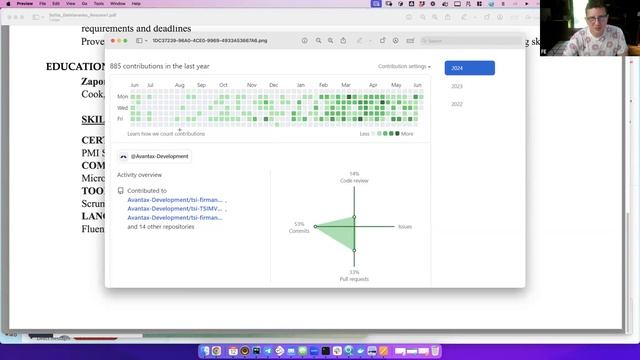
Task: Click the darkest green legend swatch near More
Action: [397, 133]
